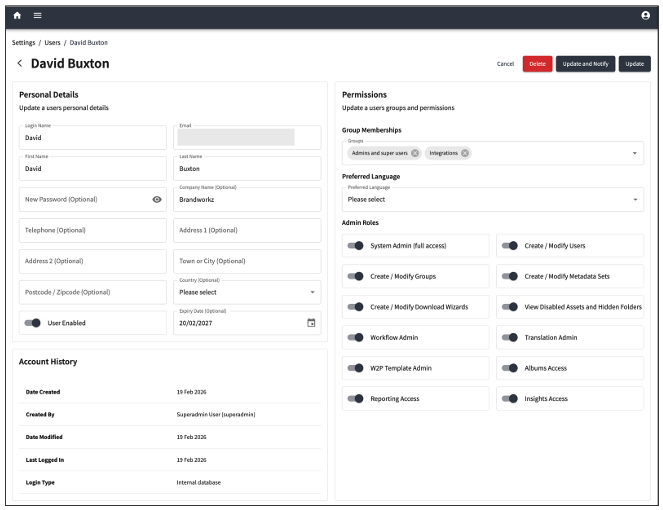Open the user account profile icon
663x510 pixels.
[x=645, y=16]
